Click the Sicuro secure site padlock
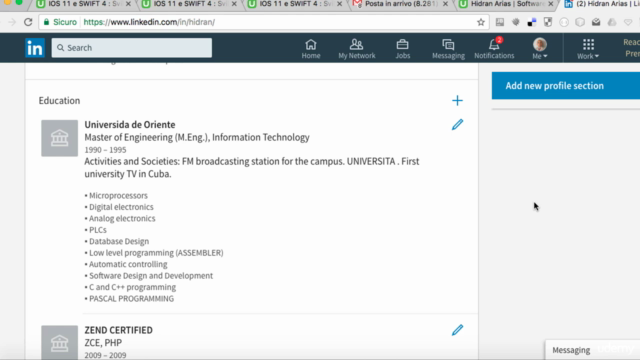The width and height of the screenshot is (640, 360). pos(47,22)
